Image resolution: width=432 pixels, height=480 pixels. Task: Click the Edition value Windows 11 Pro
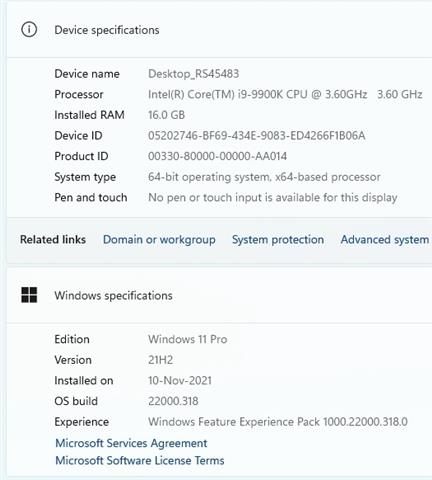tap(188, 339)
